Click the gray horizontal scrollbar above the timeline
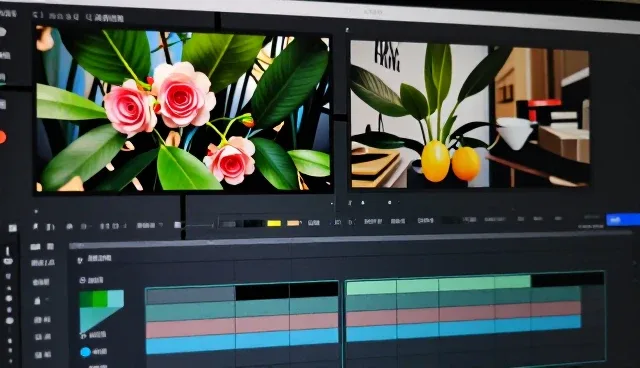The image size is (640, 368). (351, 239)
